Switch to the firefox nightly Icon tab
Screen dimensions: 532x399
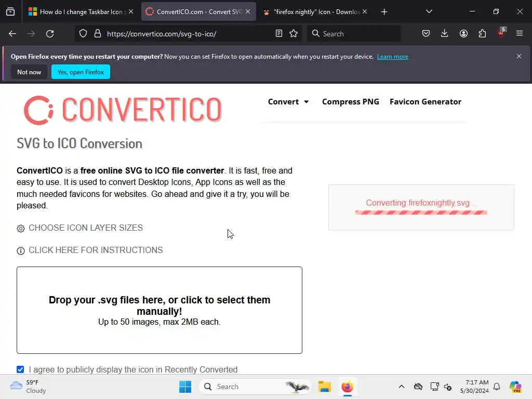(x=315, y=12)
